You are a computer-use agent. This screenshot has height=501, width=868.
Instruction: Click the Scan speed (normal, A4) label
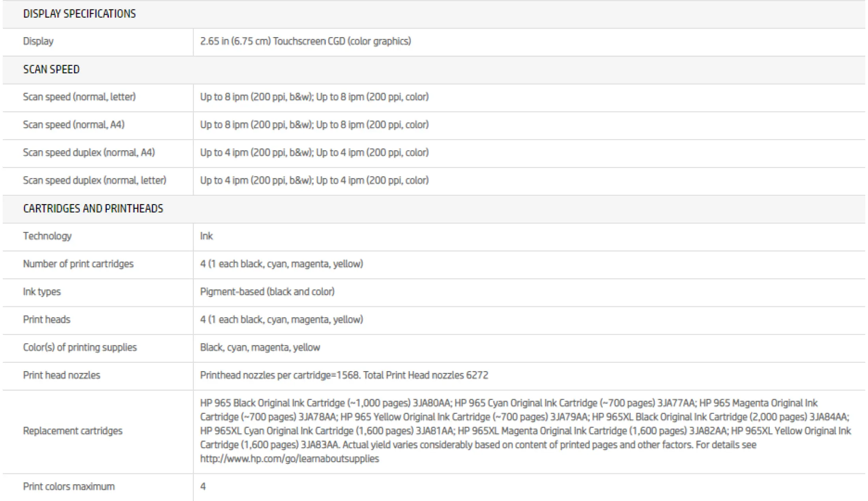74,125
